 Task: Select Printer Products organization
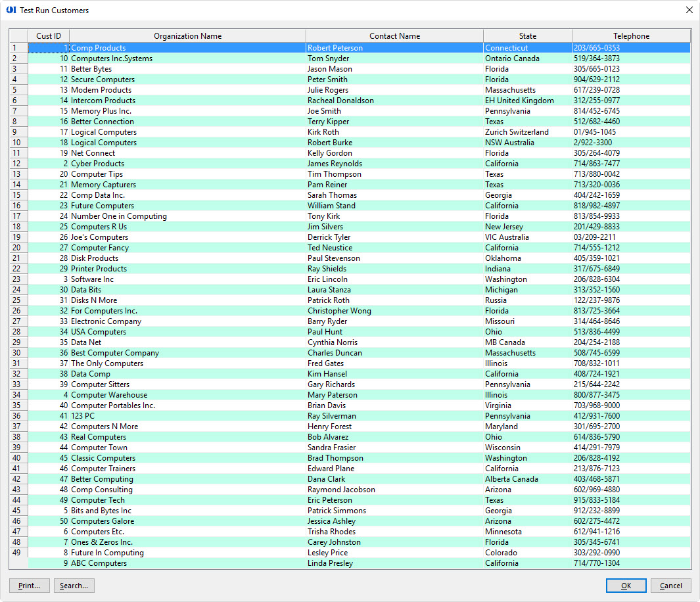tap(187, 269)
